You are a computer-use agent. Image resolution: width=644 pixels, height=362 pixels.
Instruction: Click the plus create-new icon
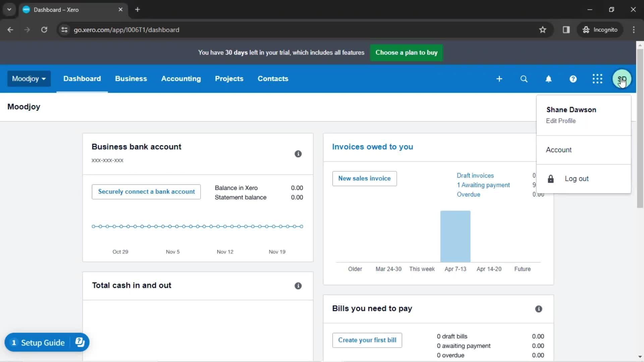(499, 79)
